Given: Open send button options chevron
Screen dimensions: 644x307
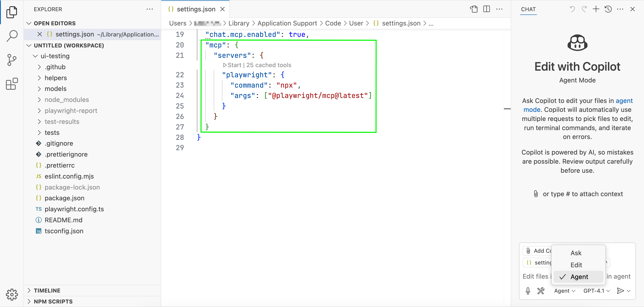Looking at the screenshot, I should pyautogui.click(x=628, y=291).
